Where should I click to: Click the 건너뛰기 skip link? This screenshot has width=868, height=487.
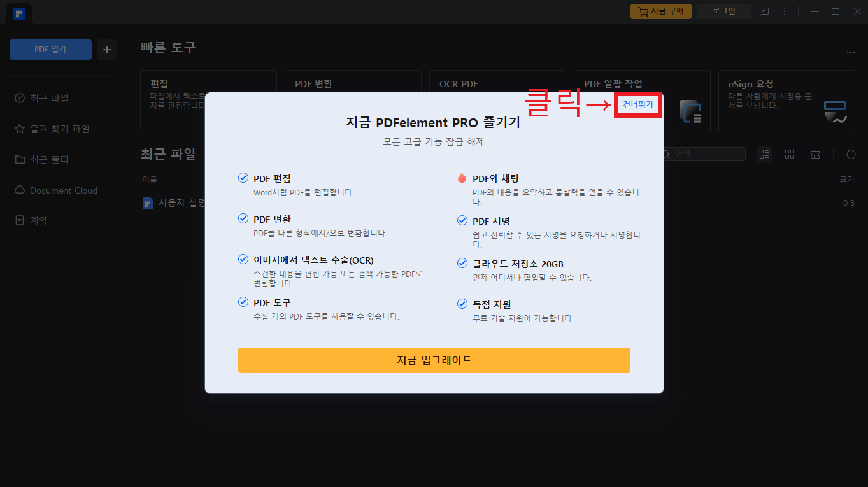(x=638, y=105)
